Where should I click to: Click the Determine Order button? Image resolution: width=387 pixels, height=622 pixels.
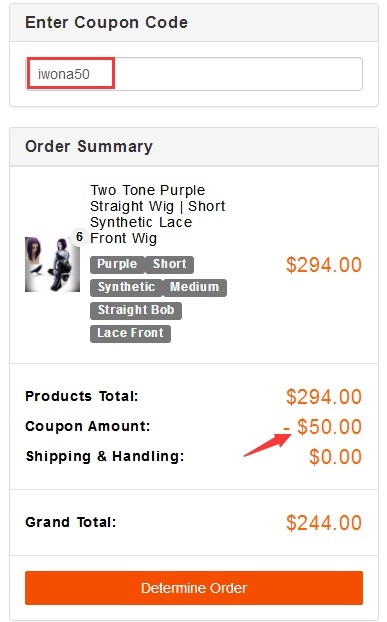click(x=194, y=587)
